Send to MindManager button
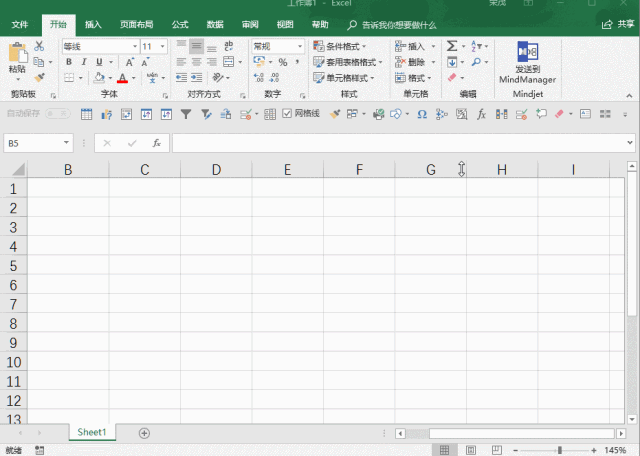The image size is (640, 456). pyautogui.click(x=527, y=62)
